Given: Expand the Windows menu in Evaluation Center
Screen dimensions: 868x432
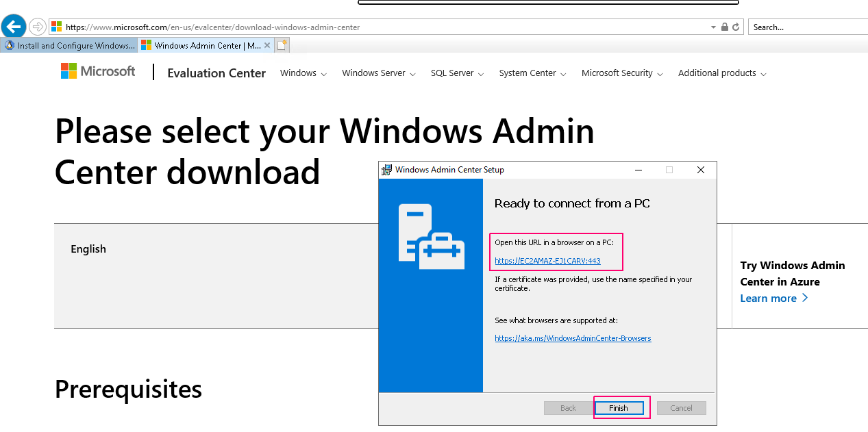Looking at the screenshot, I should click(303, 73).
